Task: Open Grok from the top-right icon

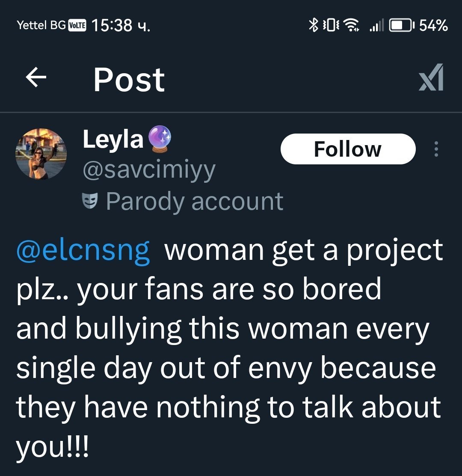Action: [x=431, y=78]
